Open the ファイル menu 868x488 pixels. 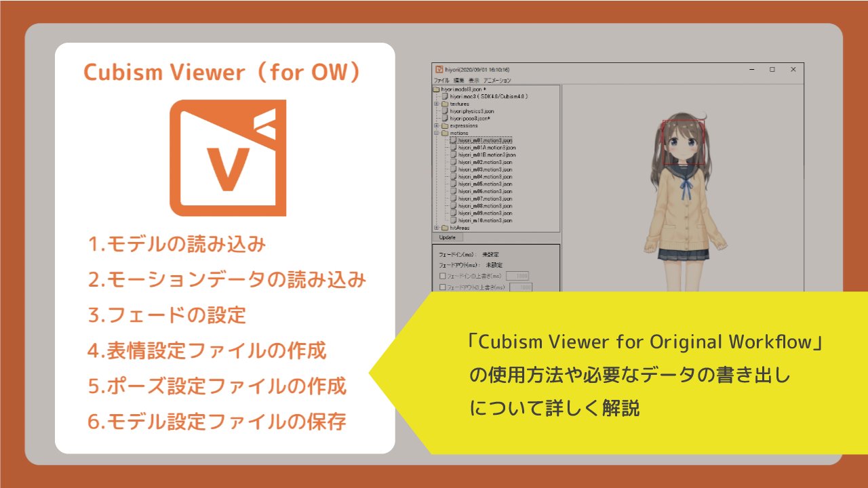(x=441, y=80)
